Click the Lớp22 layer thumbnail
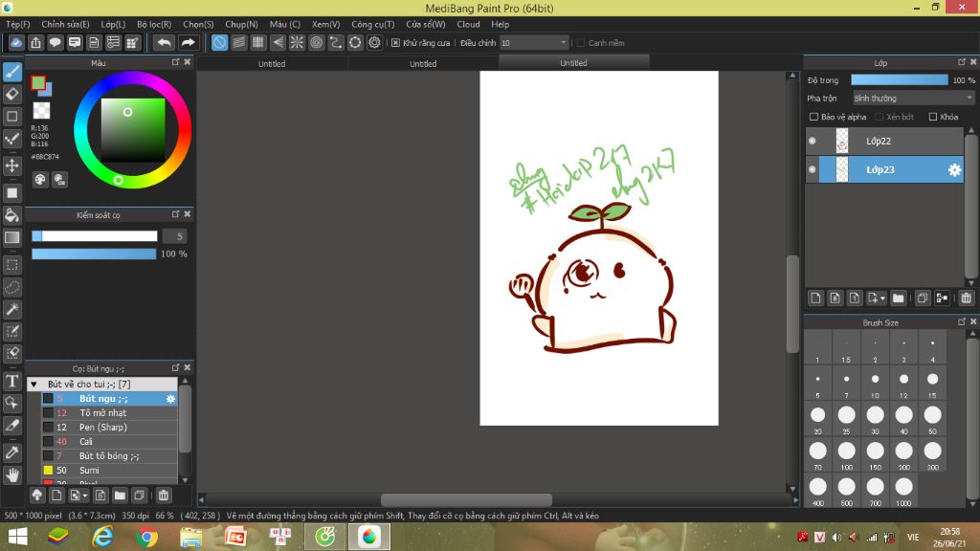Screen dimensions: 980x551 pos(842,141)
